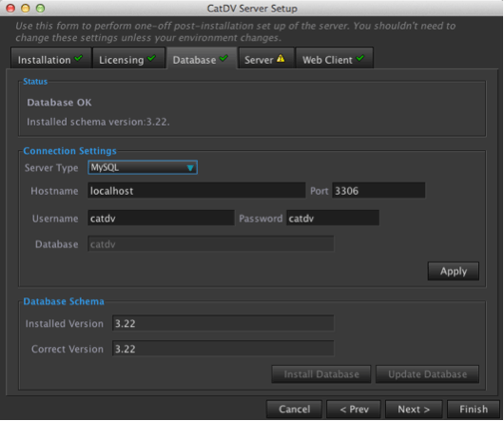Proceed with the Next button
This screenshot has height=421, width=504.
pyautogui.click(x=414, y=409)
